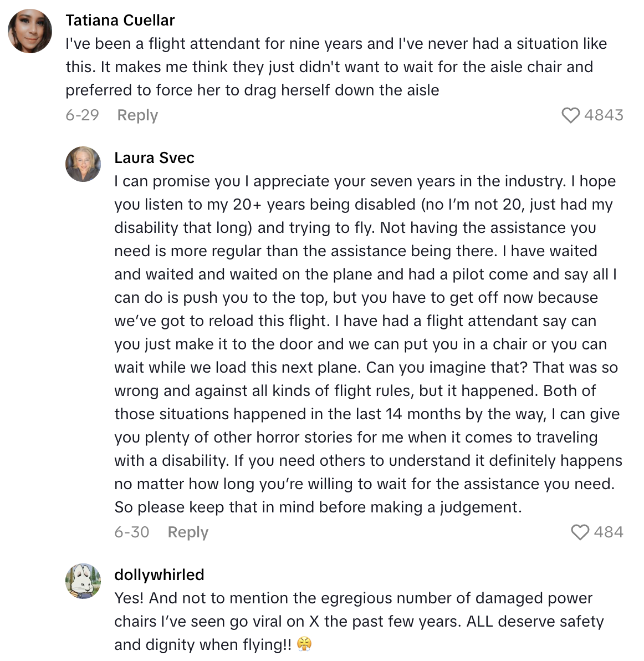Image resolution: width=644 pixels, height=661 pixels.
Task: Click the face-exhaling emoji in dollywhirled's comment
Action: (303, 644)
